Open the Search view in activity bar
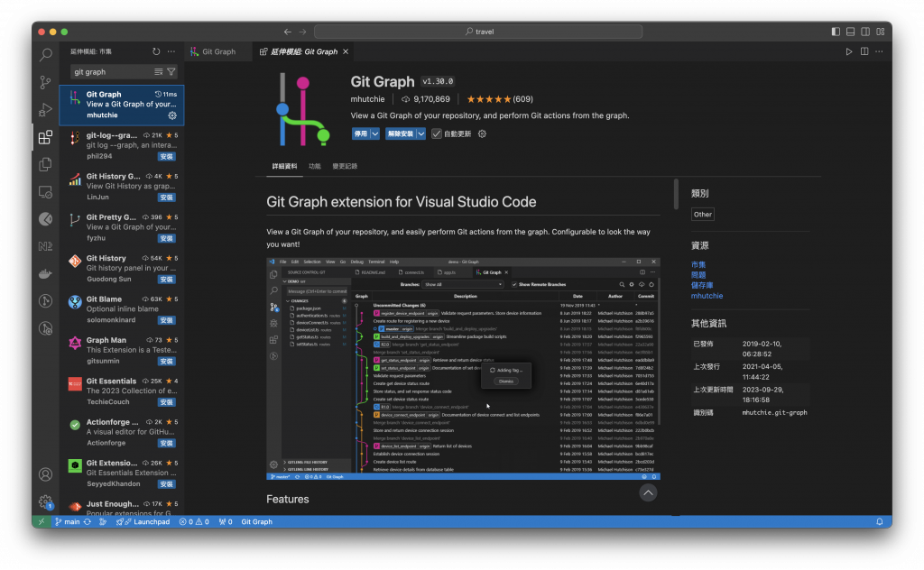Viewport: 924px width, 570px height. 45,55
